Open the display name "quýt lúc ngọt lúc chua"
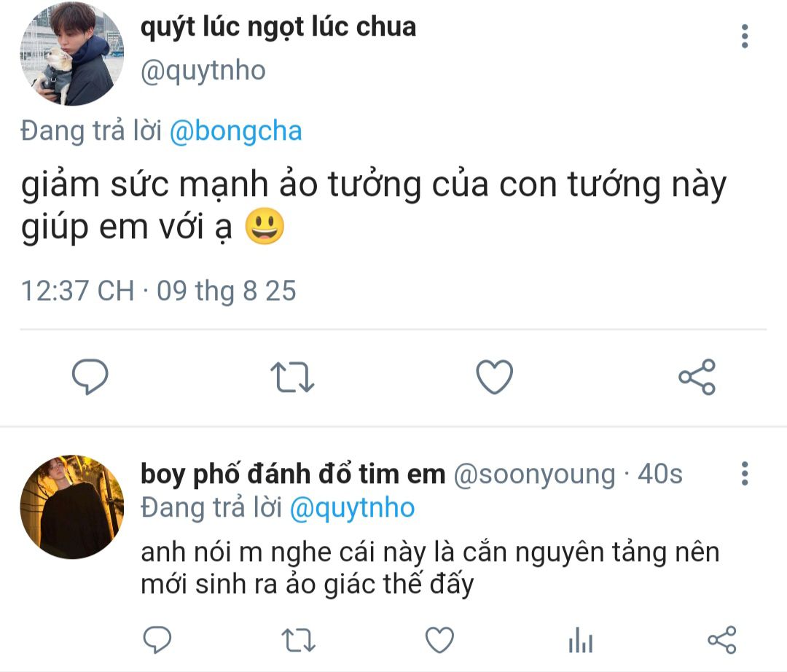 (278, 27)
